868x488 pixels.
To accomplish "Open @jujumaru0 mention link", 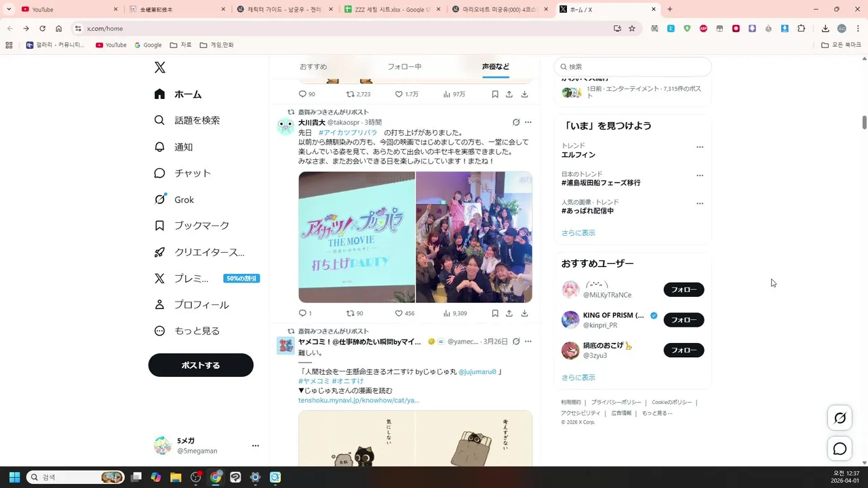I will pyautogui.click(x=477, y=372).
